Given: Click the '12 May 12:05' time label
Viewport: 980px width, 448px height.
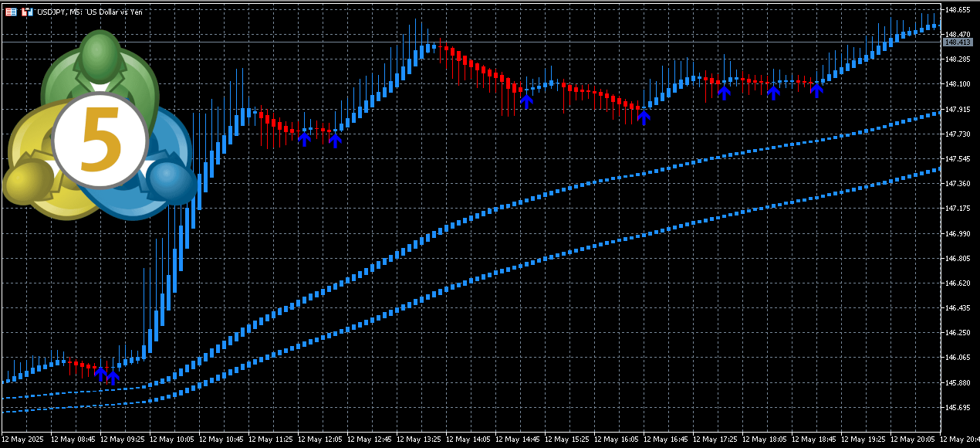Looking at the screenshot, I should pyautogui.click(x=320, y=440).
